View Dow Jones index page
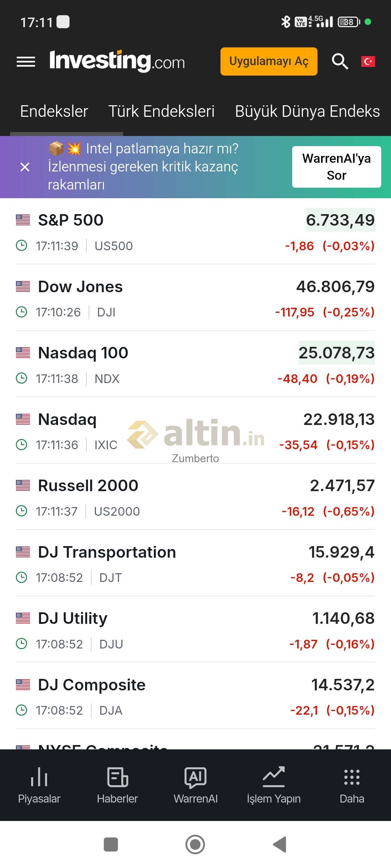The image size is (391, 868). point(80,287)
